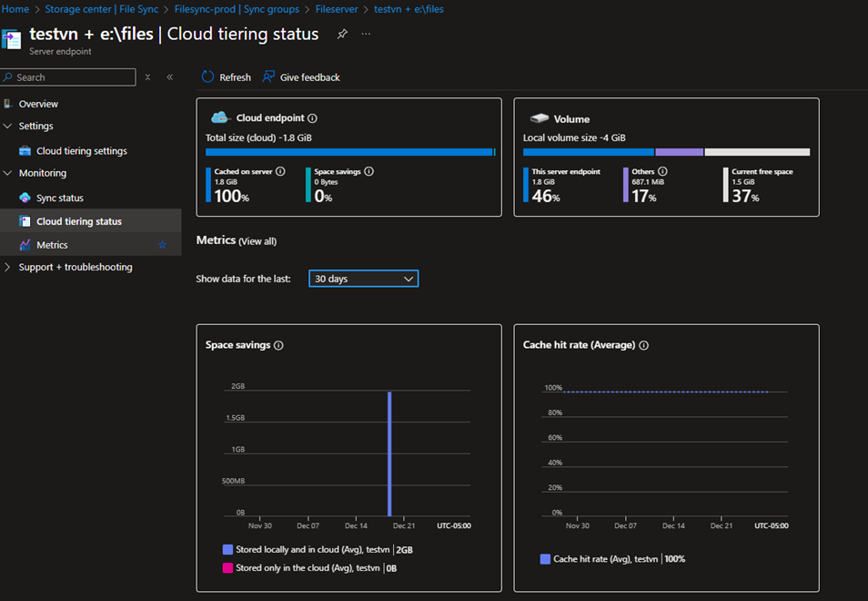Open the 30 days time range dropdown
Viewport: 868px width, 601px height.
[x=363, y=279]
